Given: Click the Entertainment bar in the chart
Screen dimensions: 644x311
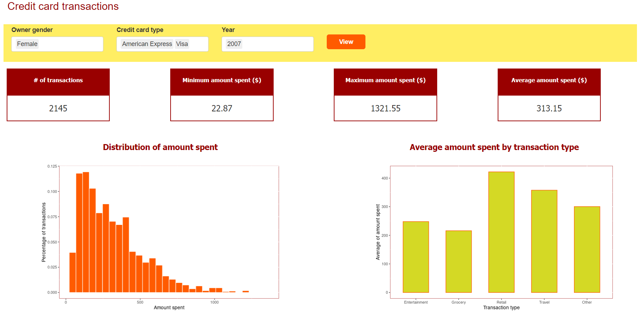Looking at the screenshot, I should coord(416,257).
